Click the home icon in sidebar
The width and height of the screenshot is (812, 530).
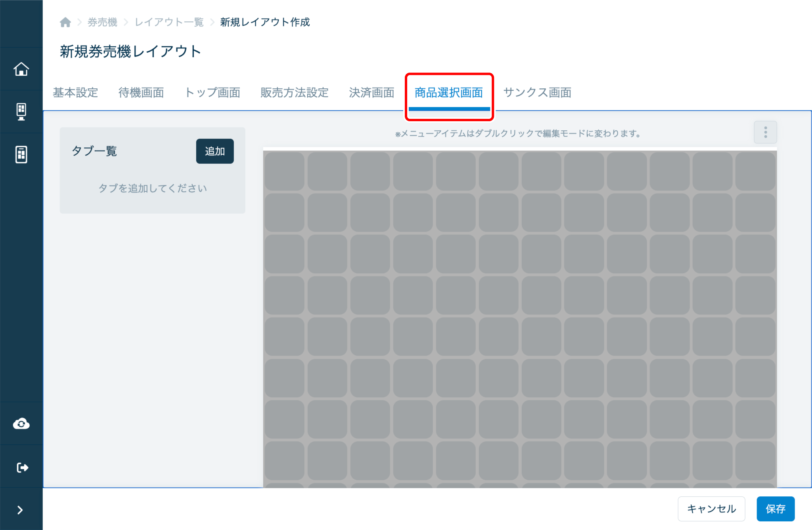pyautogui.click(x=21, y=69)
